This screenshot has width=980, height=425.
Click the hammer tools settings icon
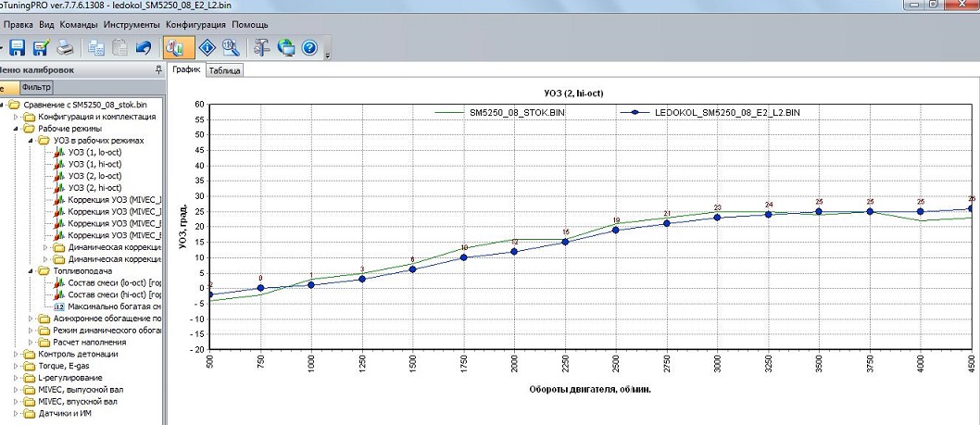tap(262, 47)
